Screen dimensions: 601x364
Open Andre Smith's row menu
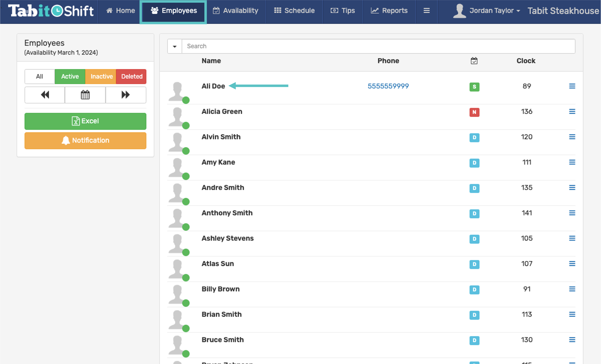(572, 188)
